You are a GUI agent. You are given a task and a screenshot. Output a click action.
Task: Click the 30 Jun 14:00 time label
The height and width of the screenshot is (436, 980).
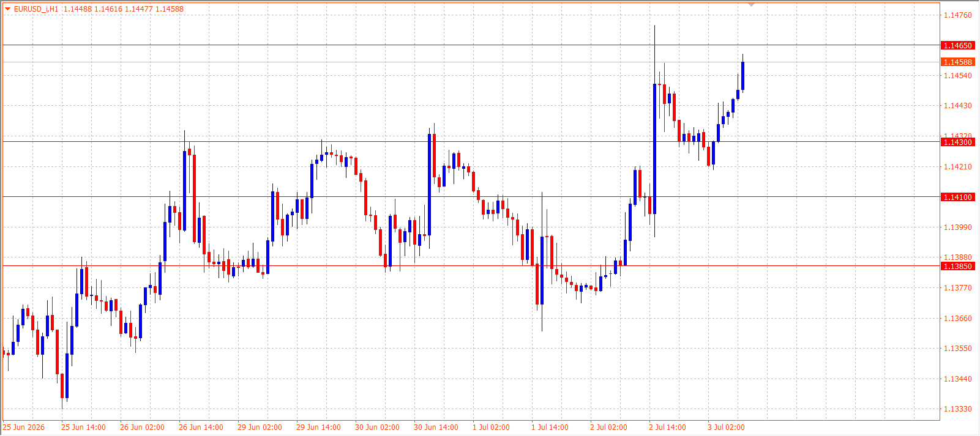(436, 427)
